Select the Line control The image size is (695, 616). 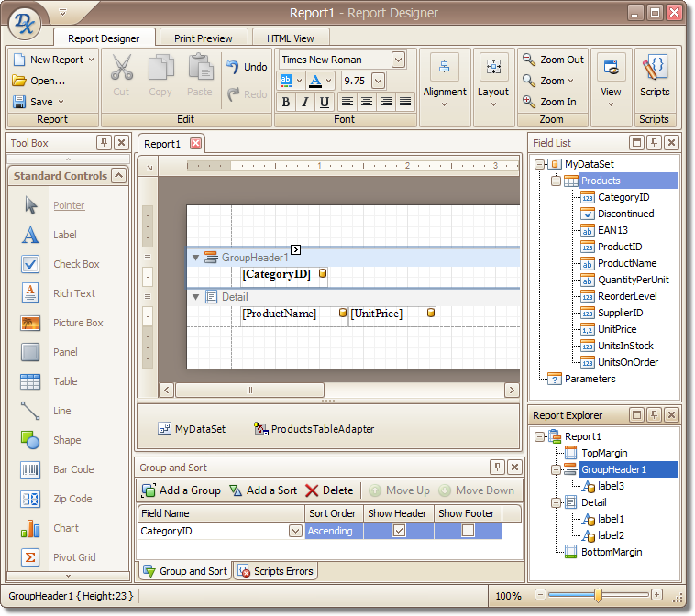(x=61, y=411)
